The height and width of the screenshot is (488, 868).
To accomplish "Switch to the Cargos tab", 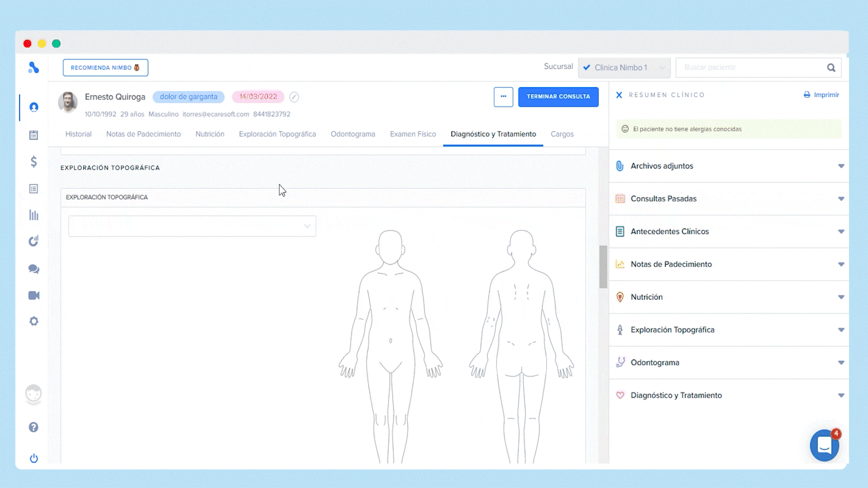I will [562, 134].
